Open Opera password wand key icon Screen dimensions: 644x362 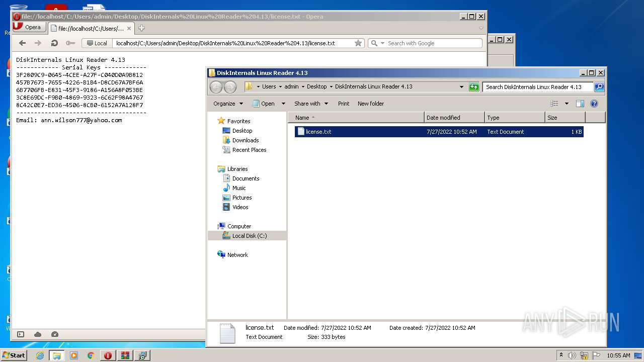(70, 43)
